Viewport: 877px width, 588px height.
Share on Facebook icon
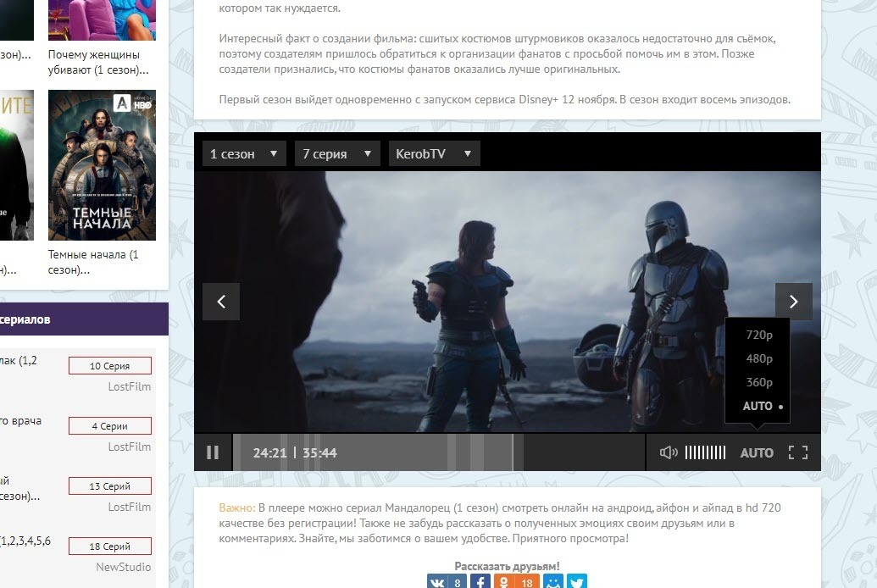tap(480, 582)
